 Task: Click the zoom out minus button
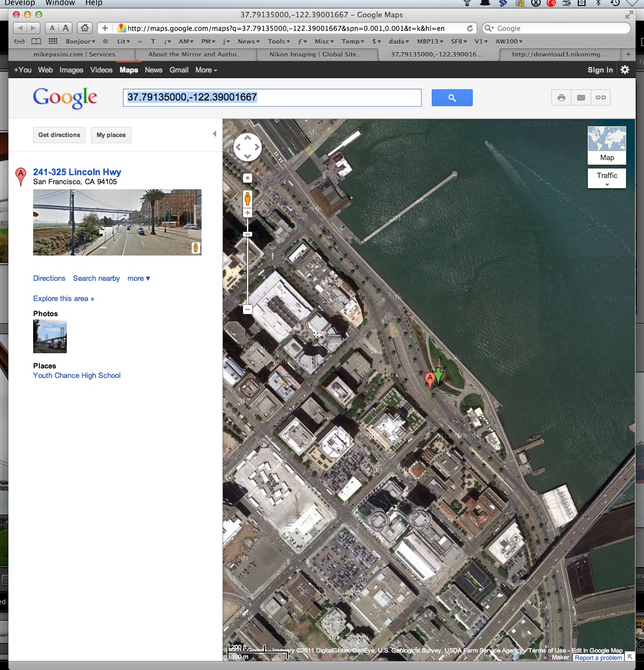248,309
